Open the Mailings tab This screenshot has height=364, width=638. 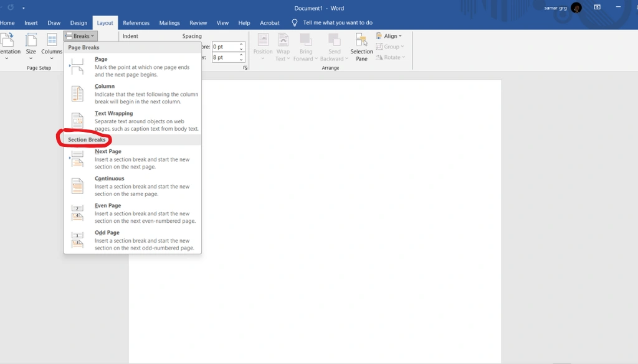[169, 23]
